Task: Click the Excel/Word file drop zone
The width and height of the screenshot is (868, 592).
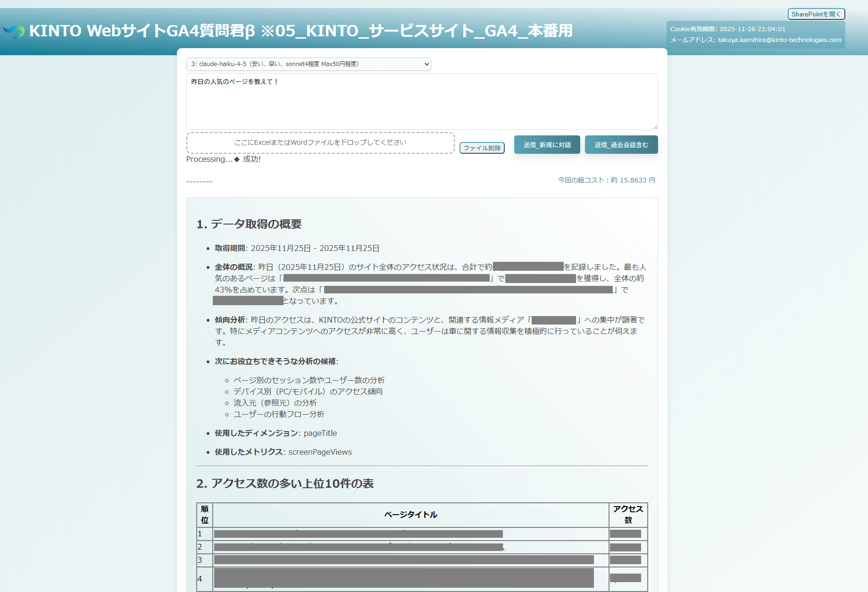Action: [320, 142]
